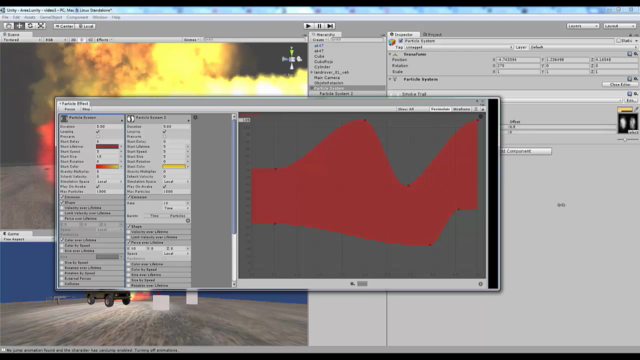Open the Layers dropdown

point(582,26)
